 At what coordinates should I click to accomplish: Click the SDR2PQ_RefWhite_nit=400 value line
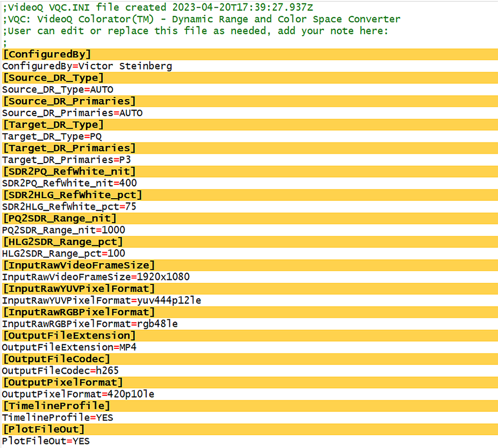tap(69, 183)
